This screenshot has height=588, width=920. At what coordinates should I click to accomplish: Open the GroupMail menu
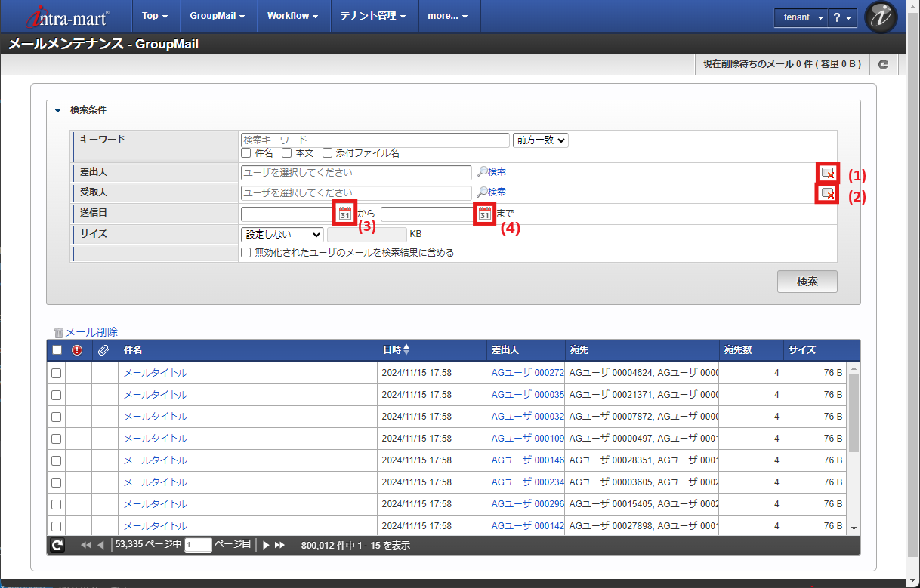point(217,16)
